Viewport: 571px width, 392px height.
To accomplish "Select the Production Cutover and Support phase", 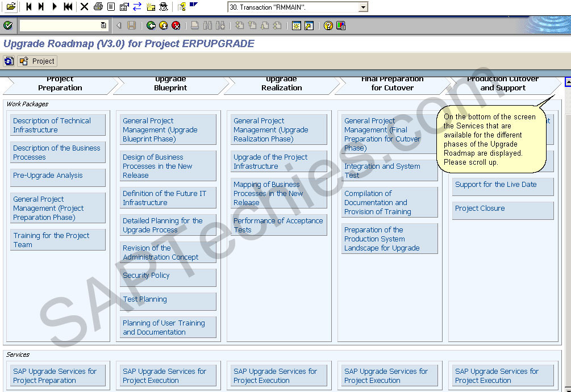I will (x=503, y=86).
